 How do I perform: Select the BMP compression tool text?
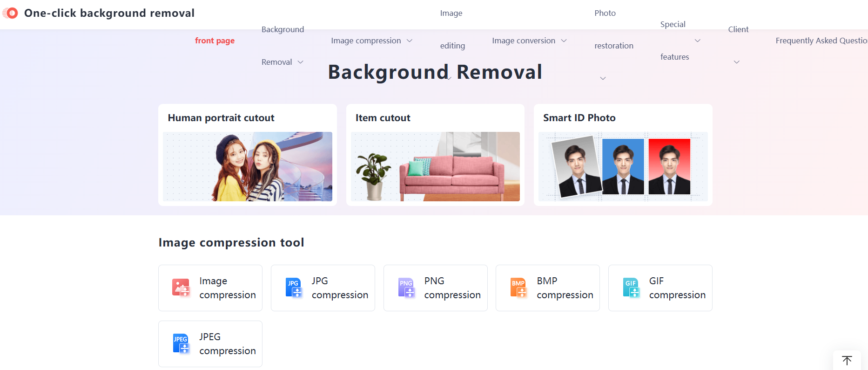coord(565,288)
